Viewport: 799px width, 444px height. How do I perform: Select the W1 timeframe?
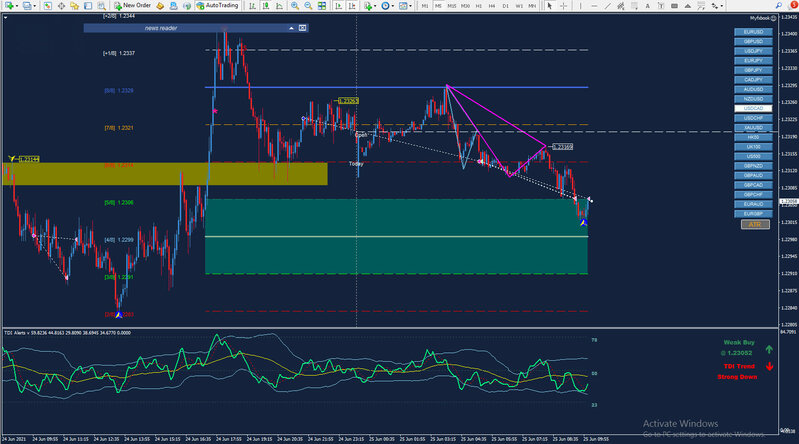519,6
